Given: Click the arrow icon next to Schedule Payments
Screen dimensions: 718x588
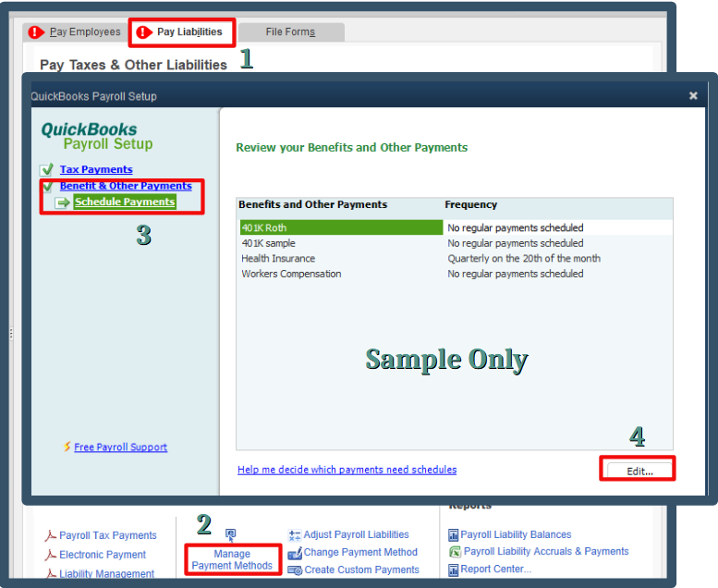Looking at the screenshot, I should coord(62,202).
